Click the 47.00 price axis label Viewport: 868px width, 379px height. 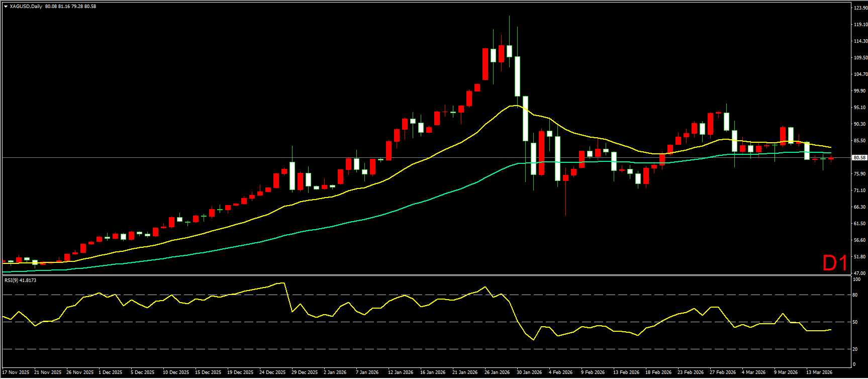click(x=860, y=273)
